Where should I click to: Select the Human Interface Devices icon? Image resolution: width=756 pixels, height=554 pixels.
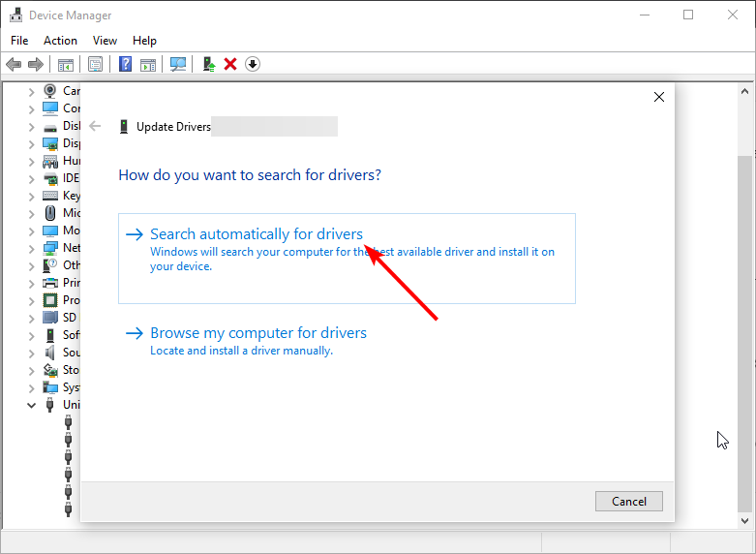click(50, 161)
